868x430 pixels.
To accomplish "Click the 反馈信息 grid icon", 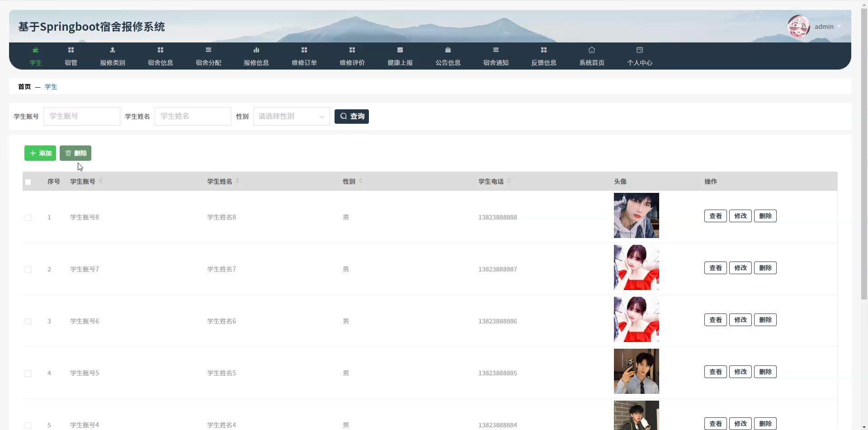I will coord(544,50).
